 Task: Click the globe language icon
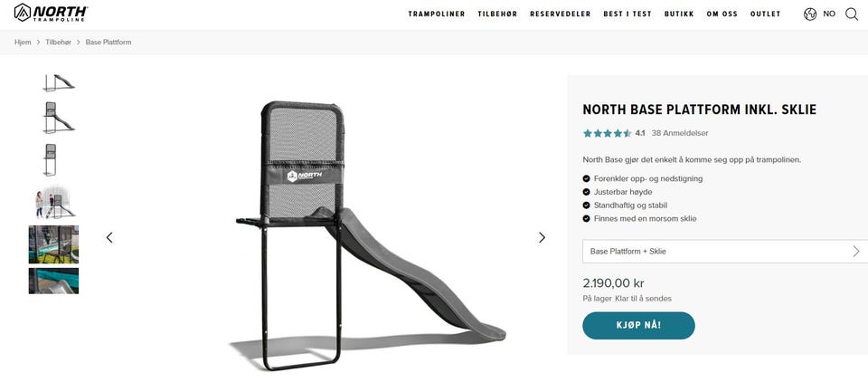coord(810,14)
